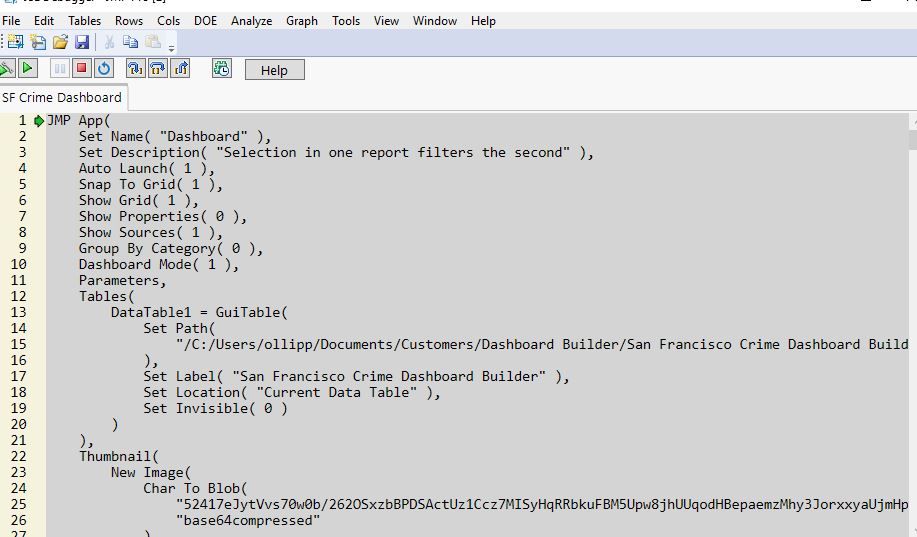The height and width of the screenshot is (537, 917).
Task: Click the JSL profiler clock icon
Action: (222, 69)
